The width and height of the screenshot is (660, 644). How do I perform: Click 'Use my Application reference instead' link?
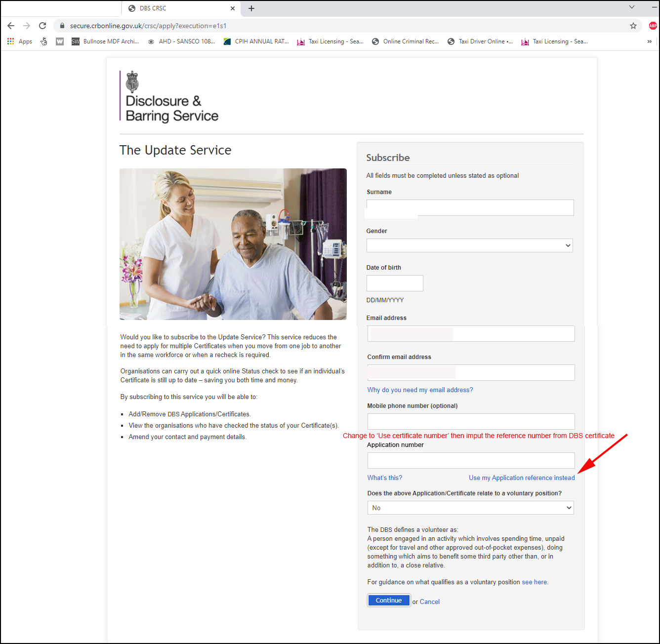tap(522, 478)
